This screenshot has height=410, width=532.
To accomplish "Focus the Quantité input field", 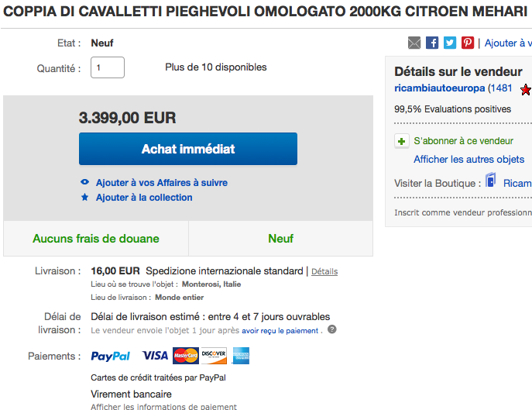I will click(108, 67).
